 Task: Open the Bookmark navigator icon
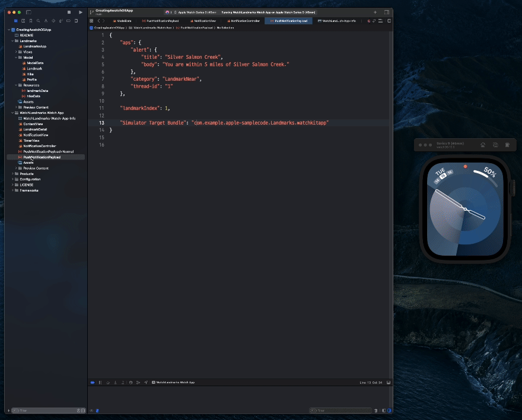31,21
